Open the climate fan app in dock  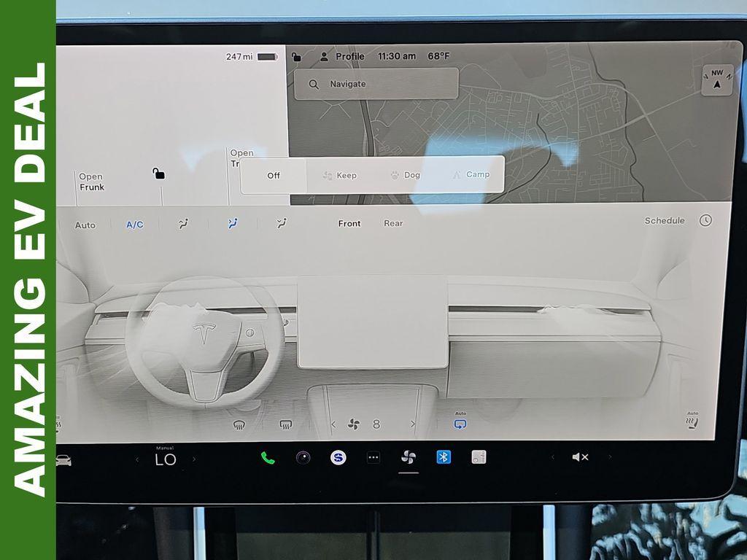[409, 457]
